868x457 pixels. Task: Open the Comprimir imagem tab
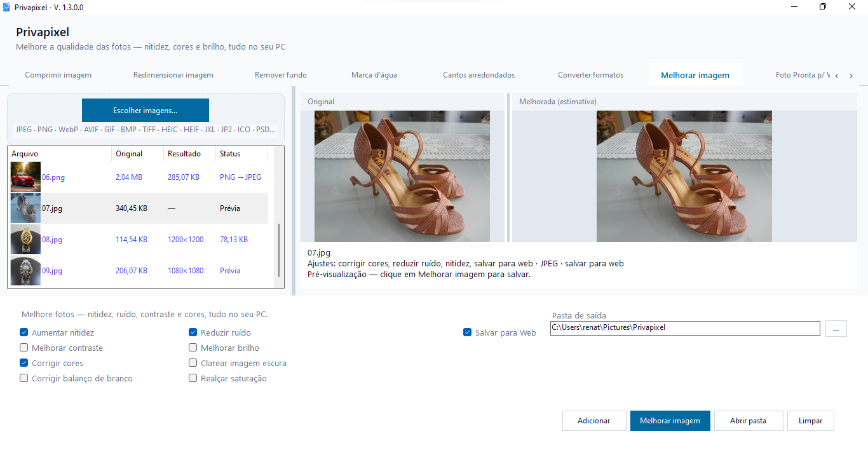pos(58,75)
